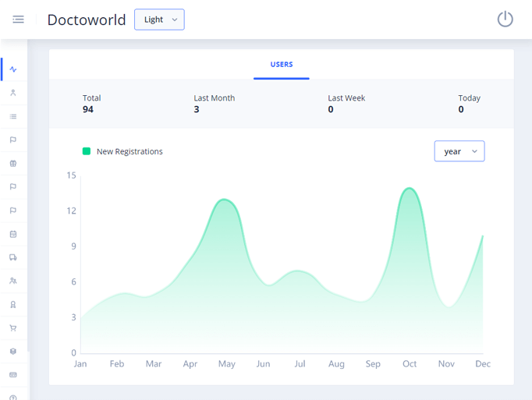Screen dimensions: 532x400
Task: Click the award badge sidebar icon
Action: 13,305
